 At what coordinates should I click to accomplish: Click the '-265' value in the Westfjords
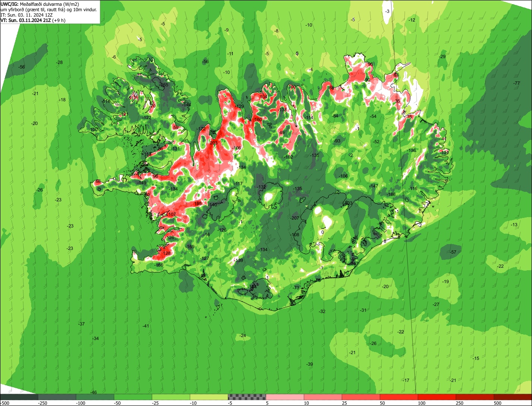pos(164,85)
